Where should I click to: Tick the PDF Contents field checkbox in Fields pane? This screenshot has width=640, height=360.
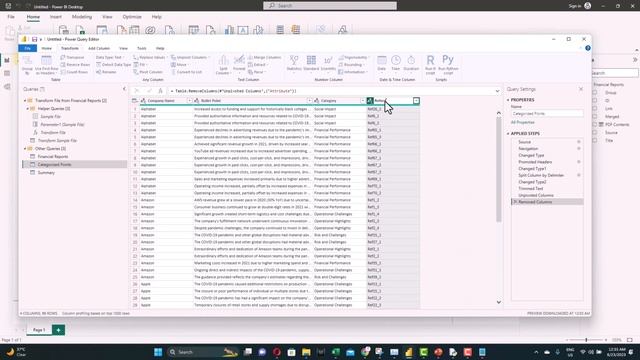point(595,124)
